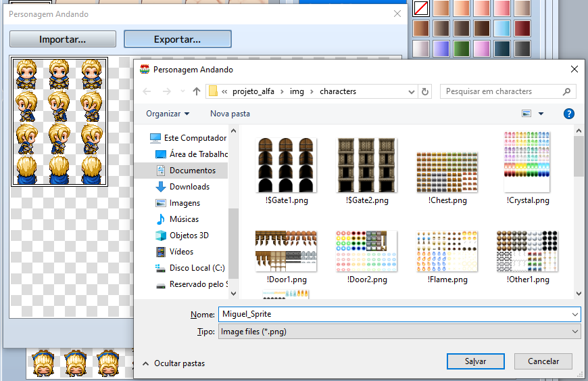Image resolution: width=588 pixels, height=381 pixels.
Task: Create a new folder with Nova pasta
Action: tap(230, 114)
